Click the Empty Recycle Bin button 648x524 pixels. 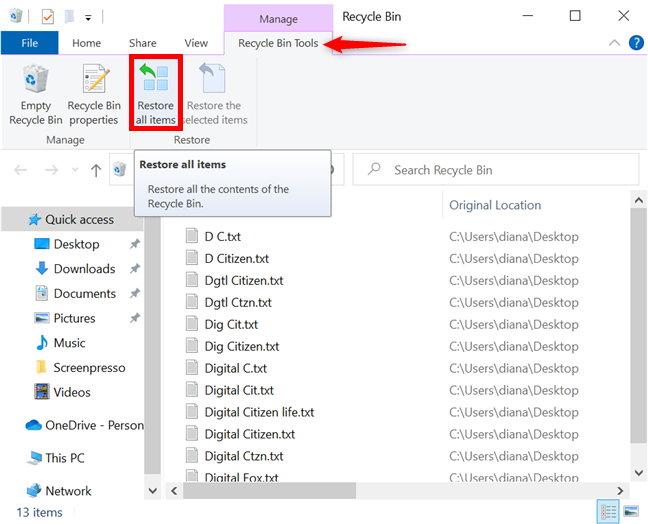36,95
